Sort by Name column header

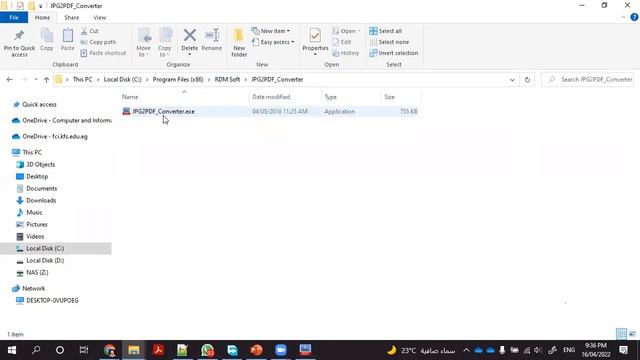click(130, 97)
